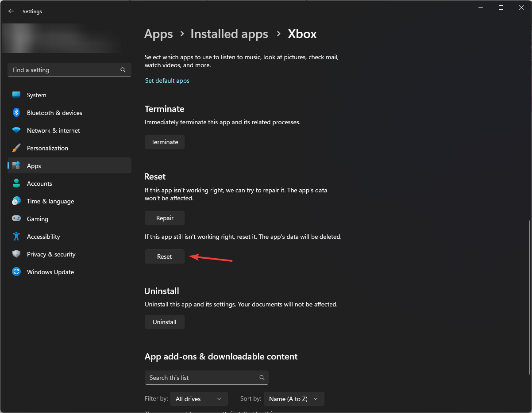Navigate to Installed apps breadcrumb

pyautogui.click(x=229, y=34)
